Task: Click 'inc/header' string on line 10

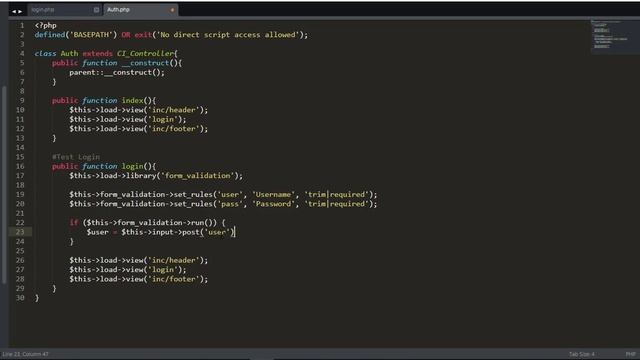Action: click(173, 110)
